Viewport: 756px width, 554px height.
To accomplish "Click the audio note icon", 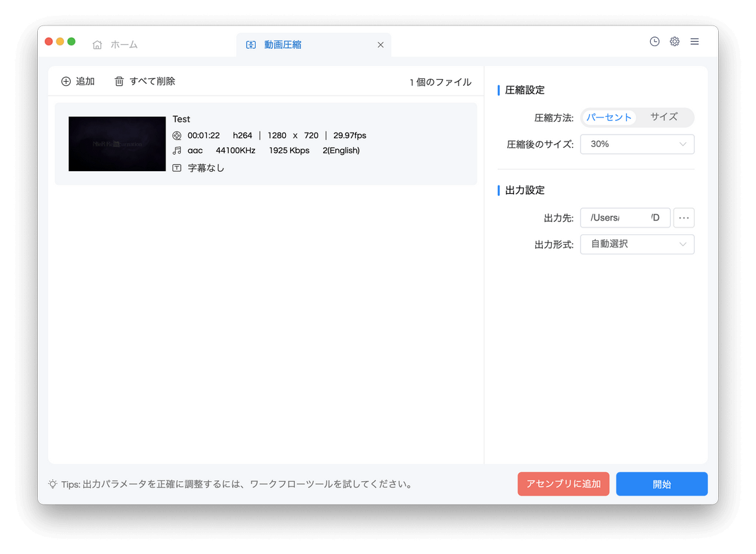I will 177,151.
